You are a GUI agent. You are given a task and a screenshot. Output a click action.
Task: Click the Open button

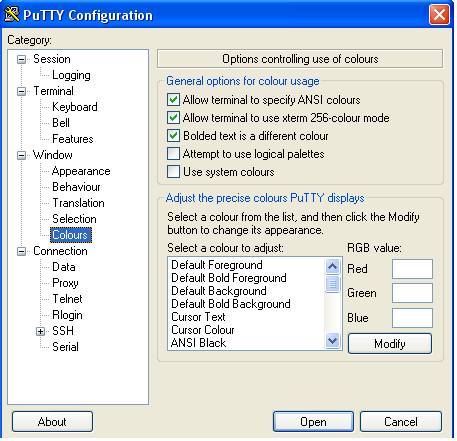pos(313,422)
